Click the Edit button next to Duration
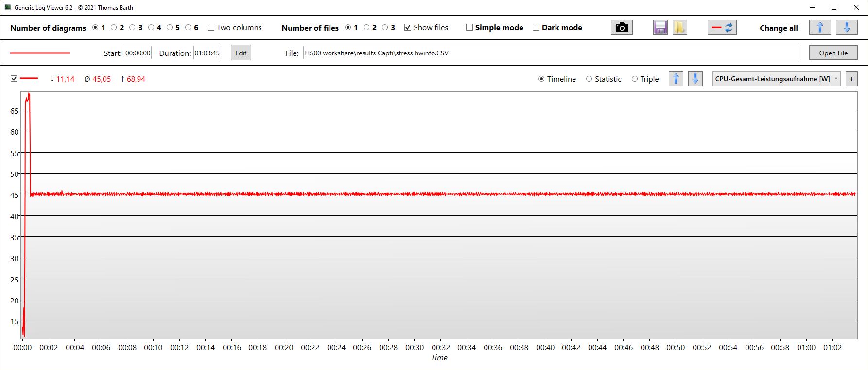The height and width of the screenshot is (370, 868). pos(241,53)
